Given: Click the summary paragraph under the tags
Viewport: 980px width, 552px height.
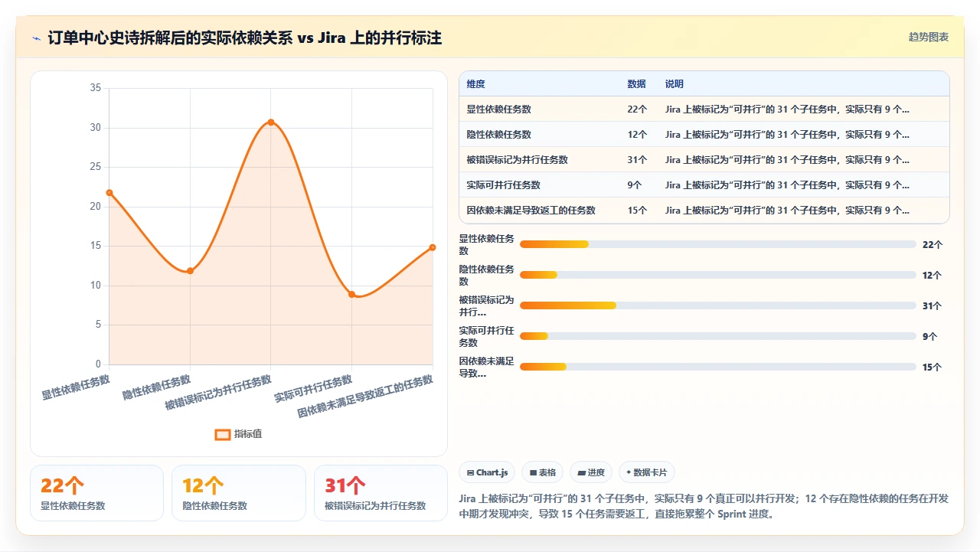Looking at the screenshot, I should (x=704, y=506).
